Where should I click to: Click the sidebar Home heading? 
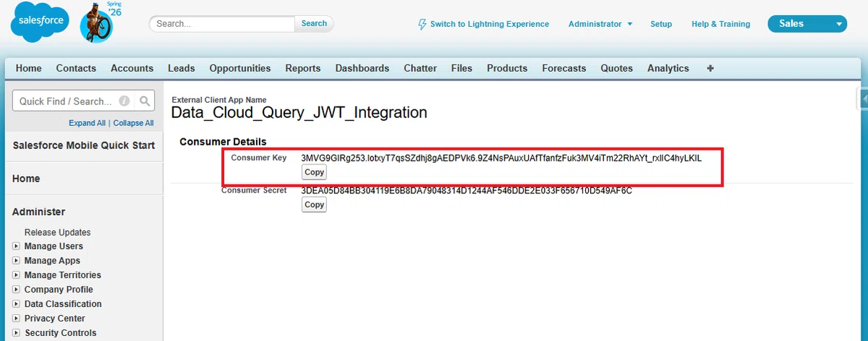click(x=27, y=179)
